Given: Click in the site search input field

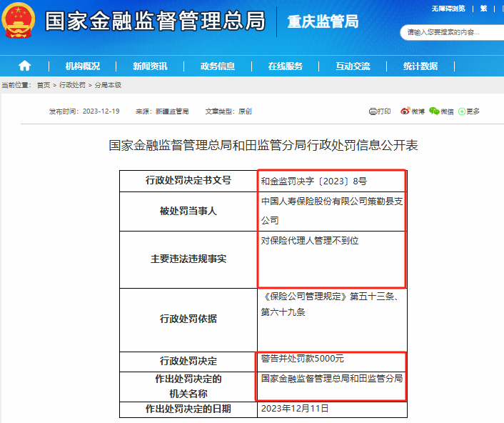Looking at the screenshot, I should click(453, 32).
